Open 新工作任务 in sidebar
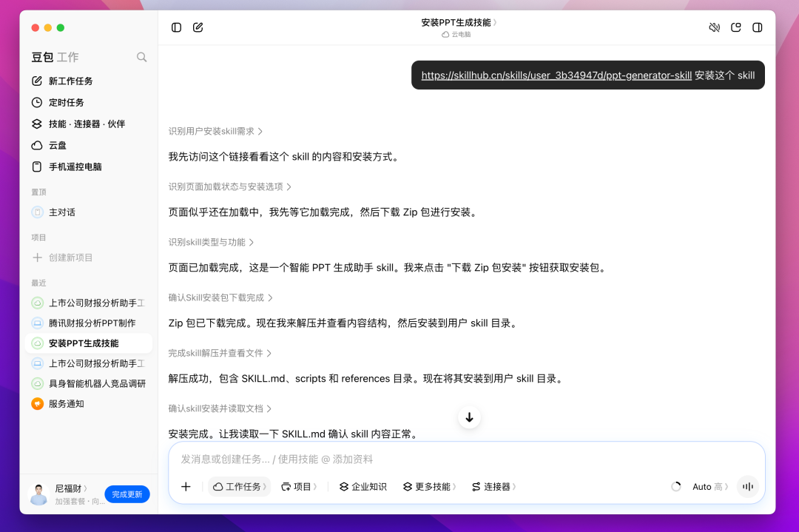Viewport: 799px width, 532px height. [88, 81]
